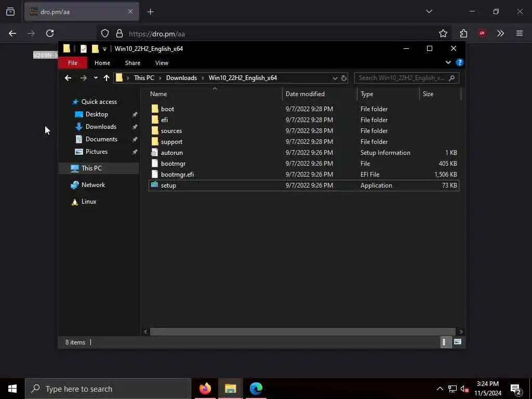Open uBlock Origin extension icon
The width and height of the screenshot is (532, 399).
[482, 33]
